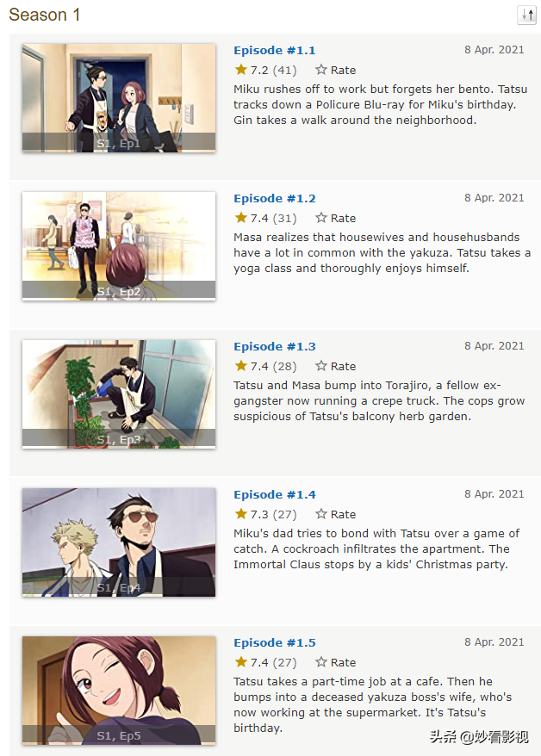
Task: Open the S1, Ep1 thumbnail image
Action: 119,98
